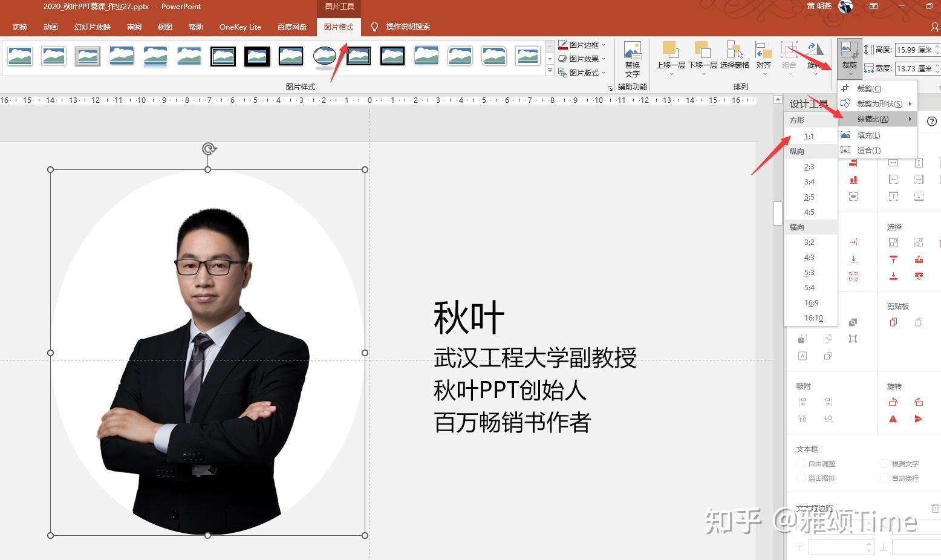
Task: Apply the oval picture style thumbnail
Action: point(325,56)
